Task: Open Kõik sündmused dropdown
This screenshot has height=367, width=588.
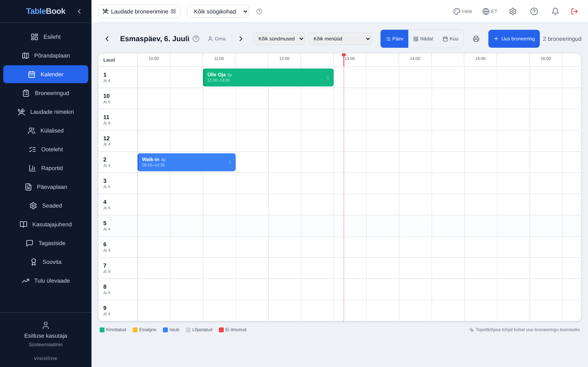Action: 279,39
